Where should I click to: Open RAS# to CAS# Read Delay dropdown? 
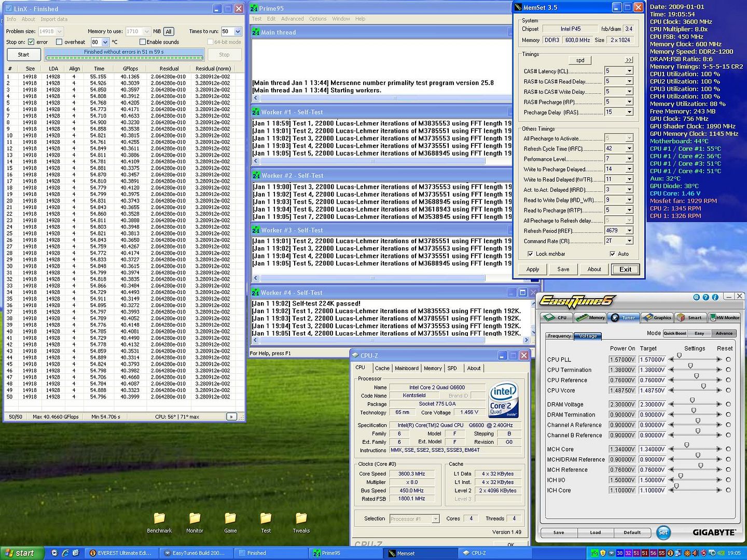point(629,81)
